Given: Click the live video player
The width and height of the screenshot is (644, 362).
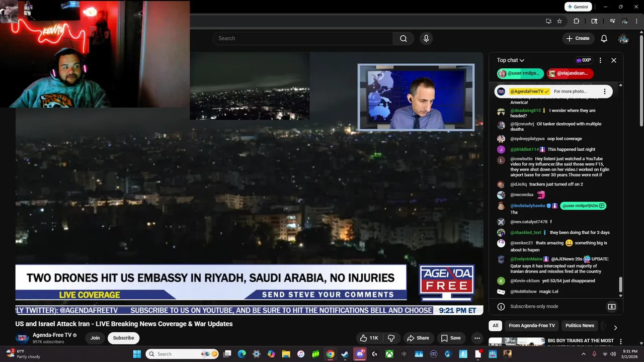Looking at the screenshot, I should click(249, 184).
